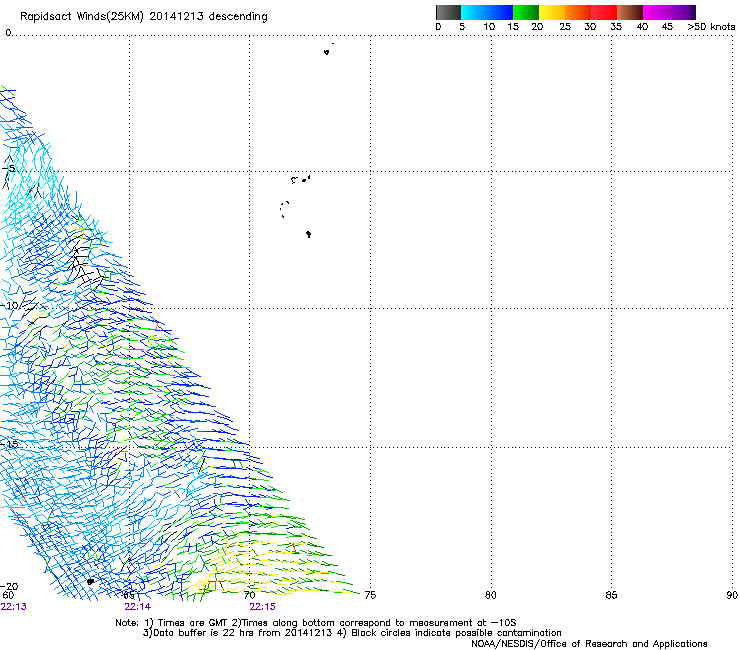This screenshot has width=740, height=650.
Task: Select the red 30-35 knots color swatch
Action: point(604,12)
